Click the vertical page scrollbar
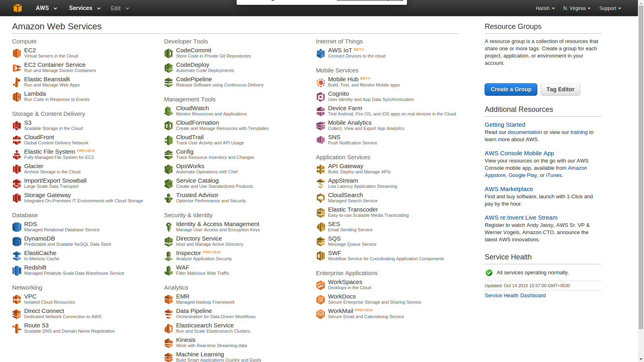The height and width of the screenshot is (362, 644). point(641,167)
